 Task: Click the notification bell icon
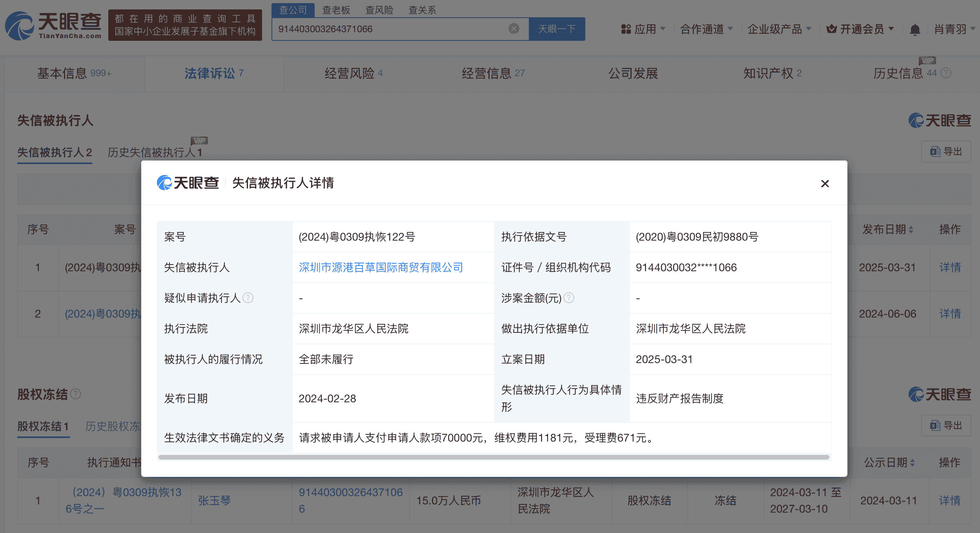(x=916, y=29)
